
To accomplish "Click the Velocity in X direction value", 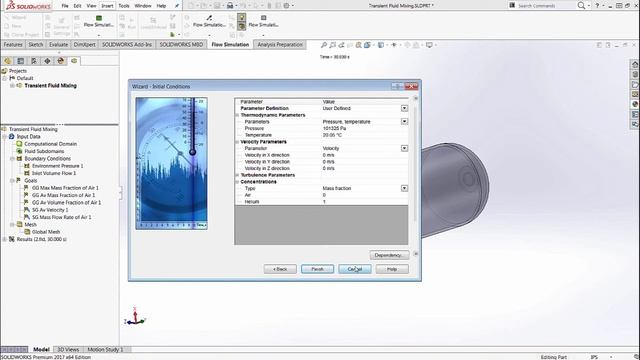I will coord(364,155).
